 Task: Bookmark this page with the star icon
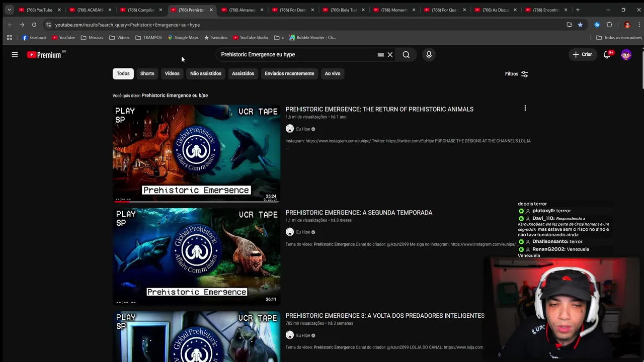[580, 25]
